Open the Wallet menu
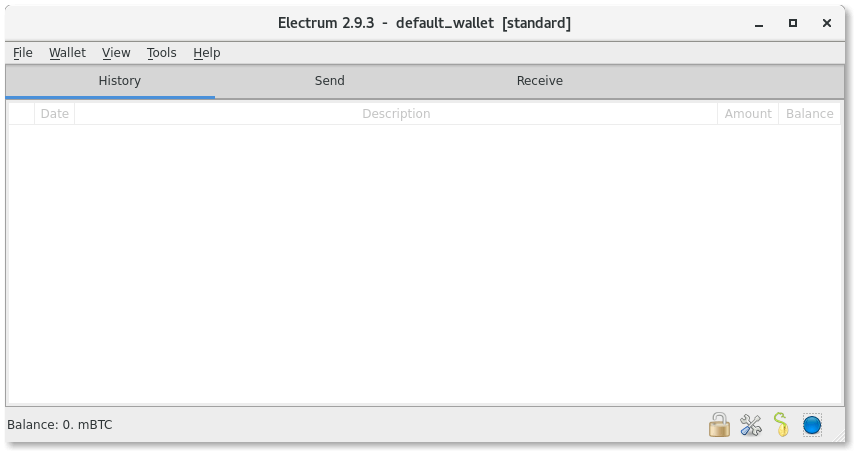 tap(68, 53)
